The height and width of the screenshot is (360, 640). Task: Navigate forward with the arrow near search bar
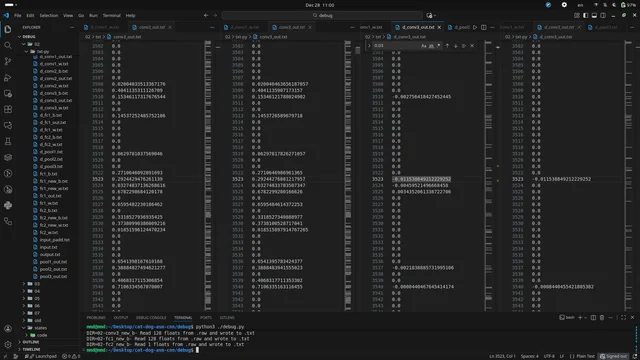pos(215,16)
